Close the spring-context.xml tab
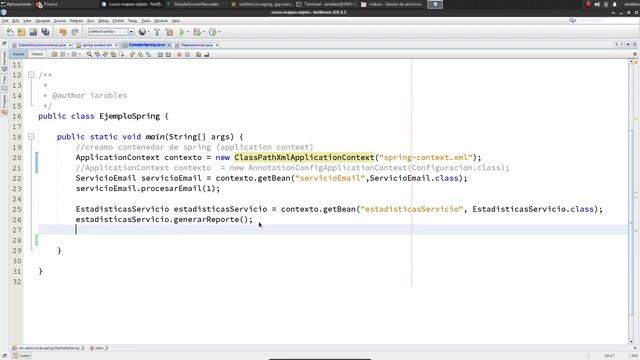The height and width of the screenshot is (360, 640). [116, 45]
